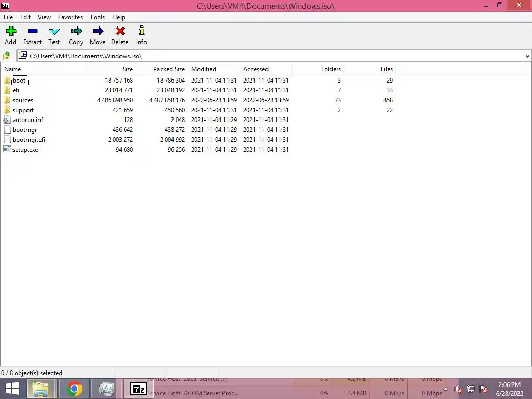Image resolution: width=532 pixels, height=399 pixels.
Task: Select the 'sources' folder name
Action: pyautogui.click(x=23, y=100)
